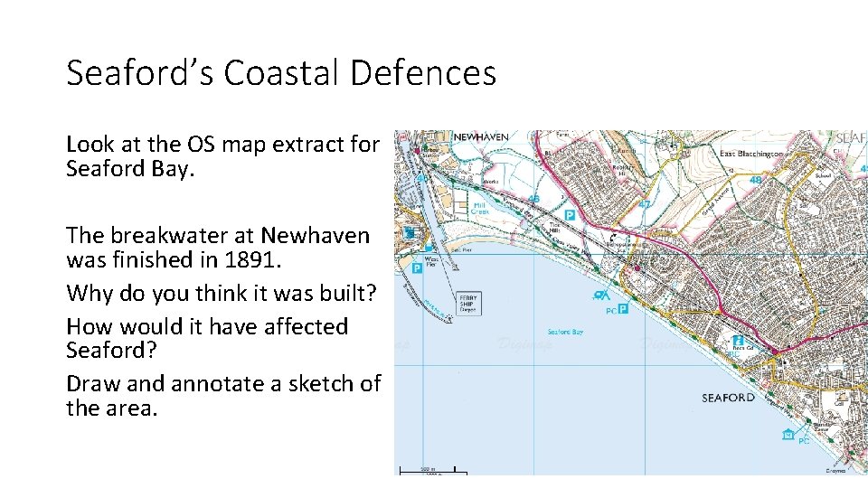Screen dimensions: 868x488
Task: Click the 'Works' label north of Mill Creek
Action: pyautogui.click(x=490, y=182)
